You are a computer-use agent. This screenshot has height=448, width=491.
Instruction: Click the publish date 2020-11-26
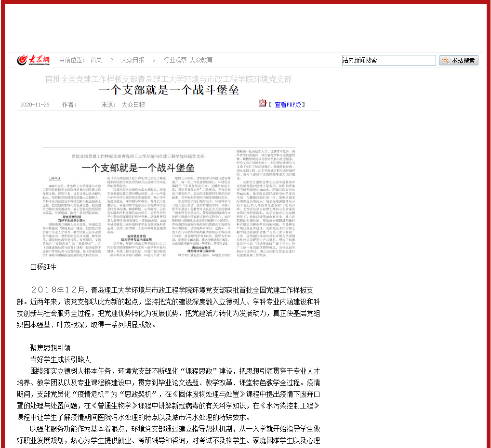tap(35, 105)
